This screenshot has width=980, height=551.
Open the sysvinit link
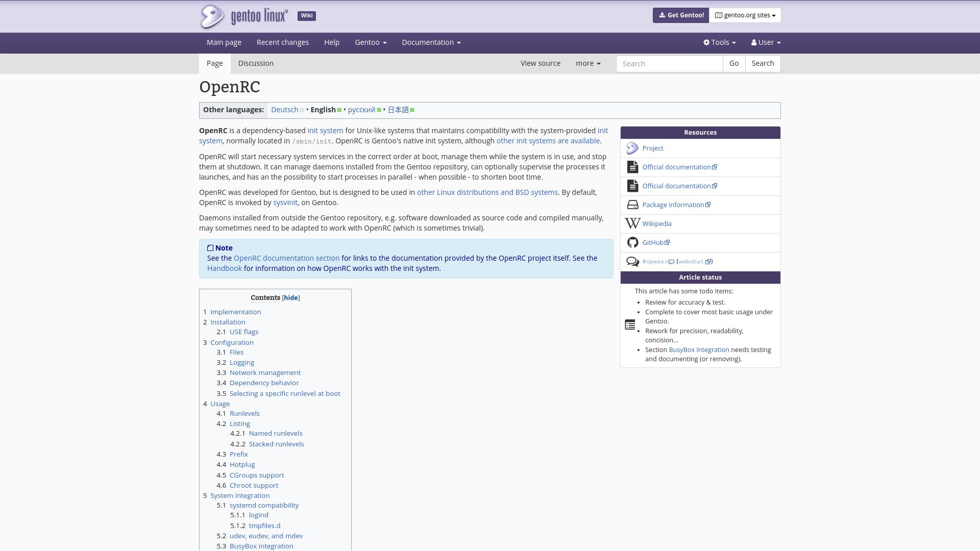[285, 203]
